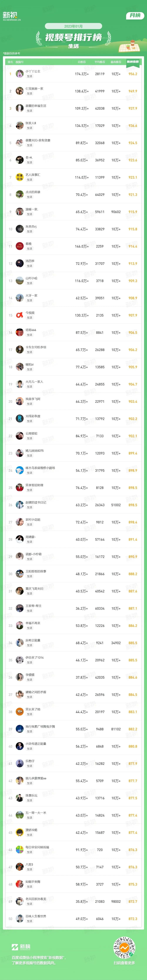Click the 艺人故事汇 yellow avatar
The width and height of the screenshot is (147, 980).
pos(20,177)
